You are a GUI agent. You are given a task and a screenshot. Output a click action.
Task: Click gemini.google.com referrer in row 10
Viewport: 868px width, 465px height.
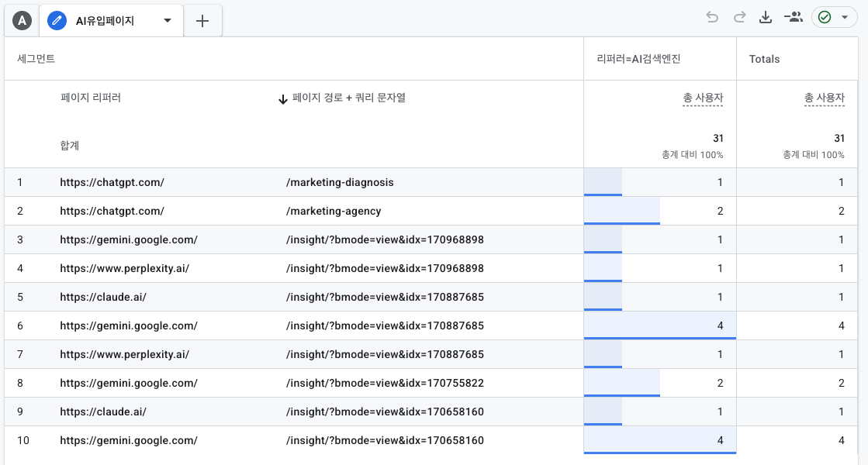pyautogui.click(x=129, y=441)
